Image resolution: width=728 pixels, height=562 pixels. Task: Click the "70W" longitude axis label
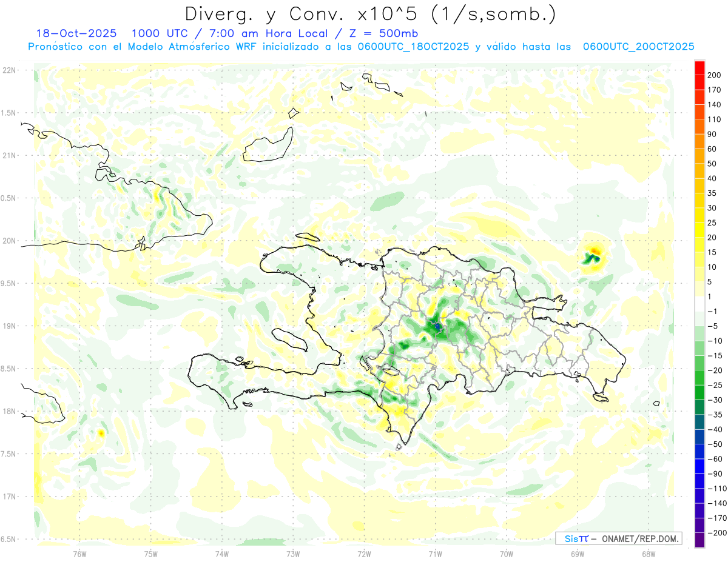[506, 554]
